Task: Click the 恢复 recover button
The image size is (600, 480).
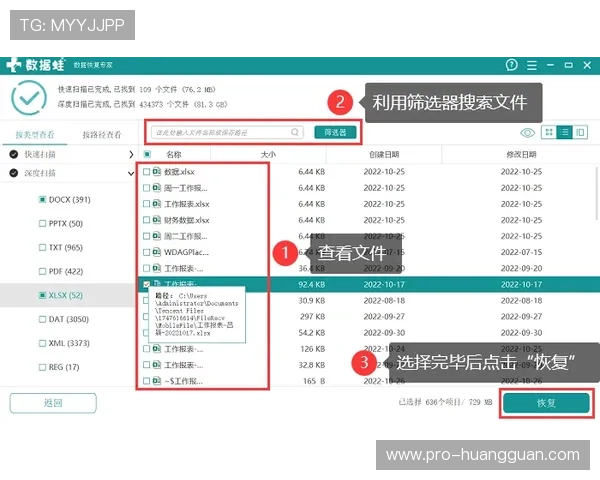Action: (546, 403)
